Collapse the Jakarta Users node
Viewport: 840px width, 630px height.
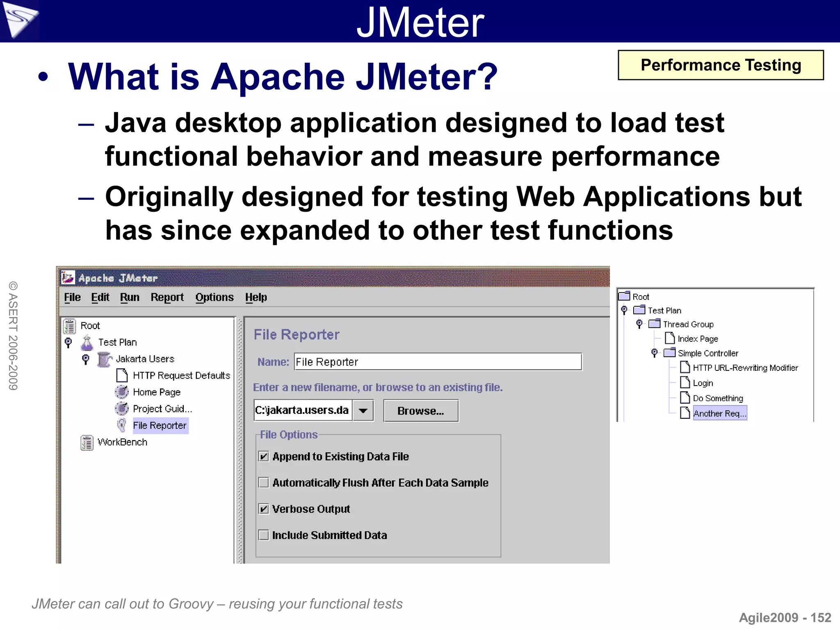[86, 359]
